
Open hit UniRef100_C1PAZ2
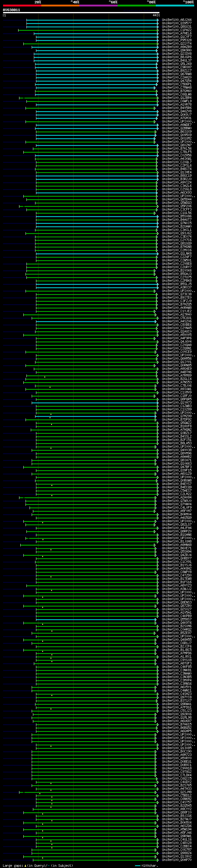176,30
